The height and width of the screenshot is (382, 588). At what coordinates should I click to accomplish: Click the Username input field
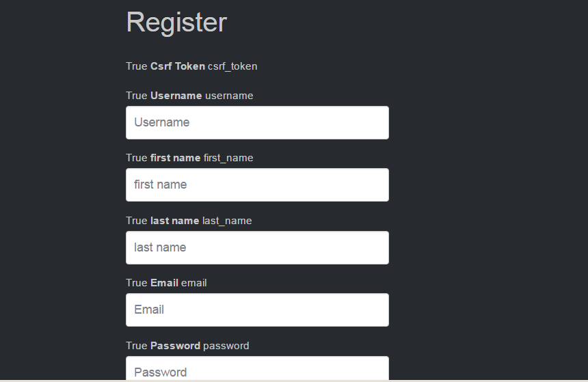click(x=257, y=122)
